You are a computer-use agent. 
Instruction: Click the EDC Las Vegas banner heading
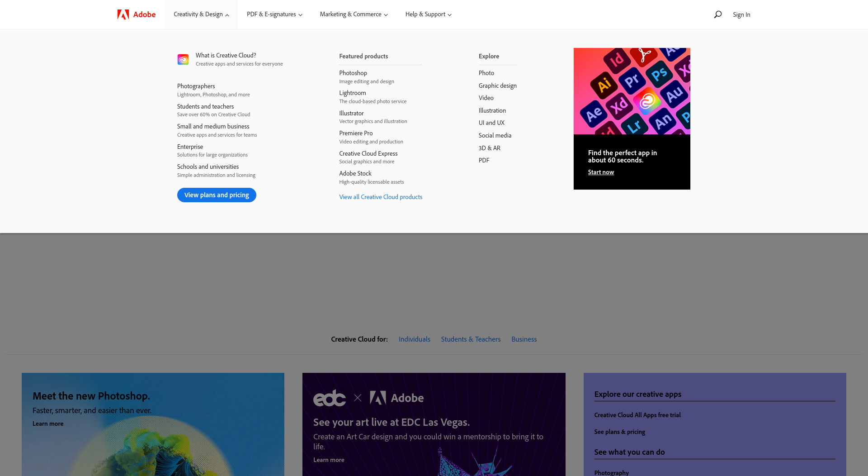(x=392, y=422)
